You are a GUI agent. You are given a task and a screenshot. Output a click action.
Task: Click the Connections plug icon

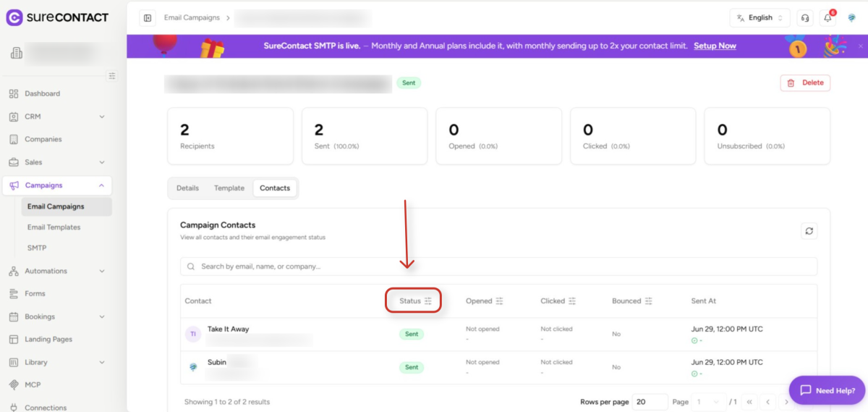[x=14, y=407]
